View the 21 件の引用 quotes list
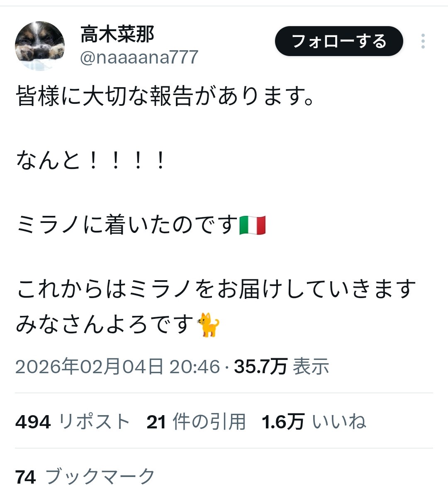Image resolution: width=448 pixels, height=494 pixels. 196,421
